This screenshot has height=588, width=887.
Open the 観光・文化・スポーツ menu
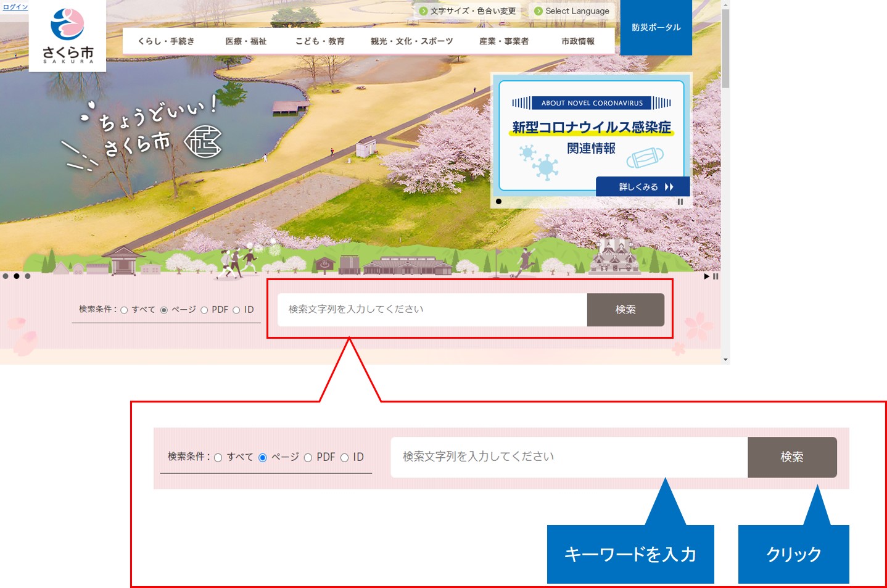pos(411,41)
